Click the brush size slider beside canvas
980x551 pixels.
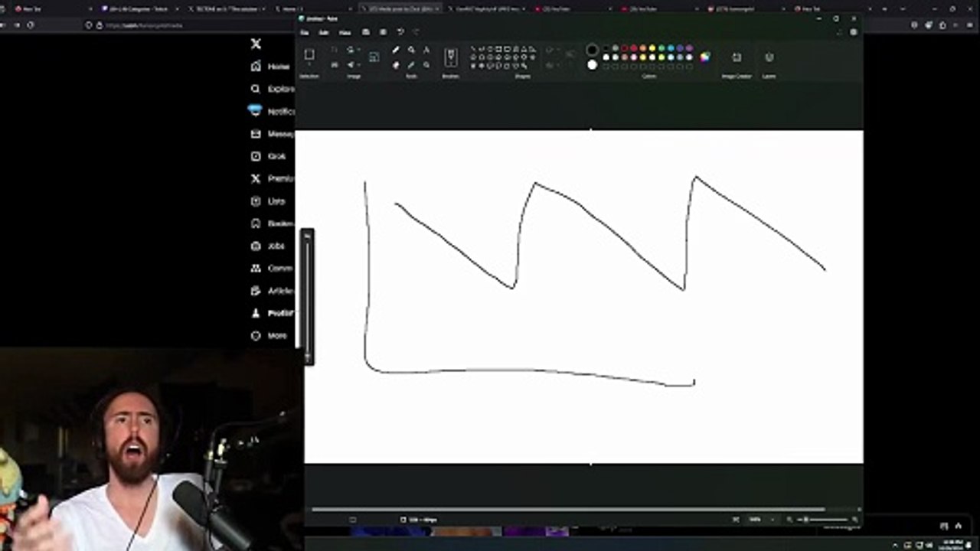point(308,296)
